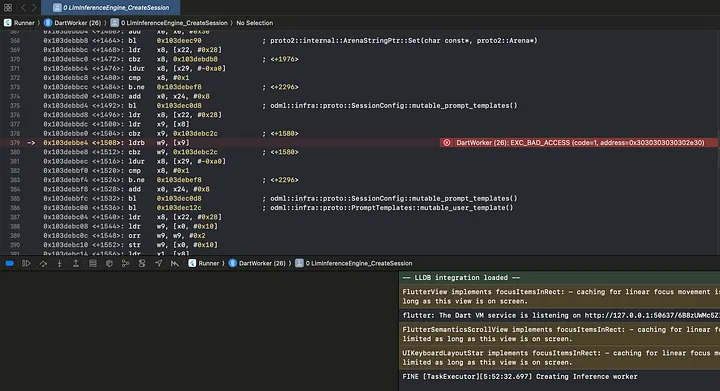Click the Continue program execution button
The image size is (720, 391).
tap(26, 263)
